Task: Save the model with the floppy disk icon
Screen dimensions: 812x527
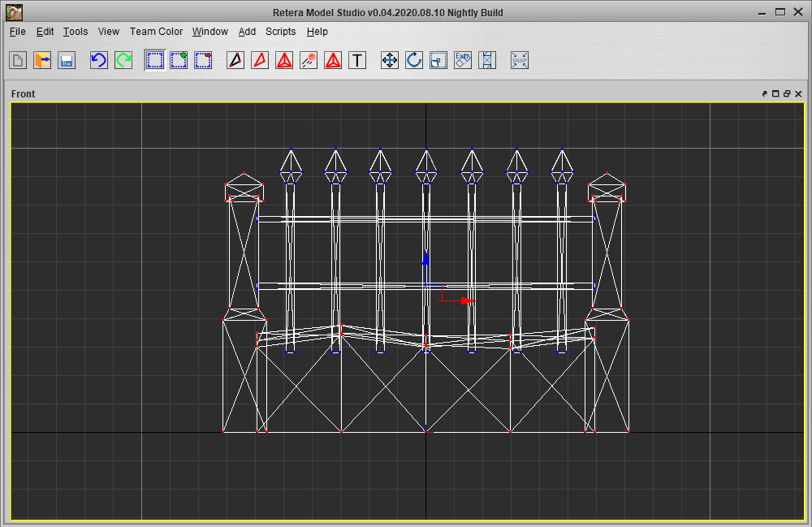Action: [67, 60]
